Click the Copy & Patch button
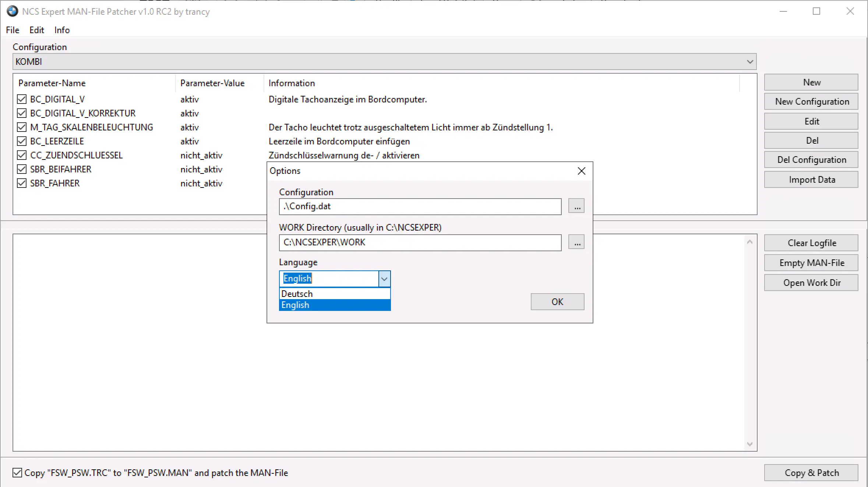This screenshot has width=868, height=487. pyautogui.click(x=811, y=473)
